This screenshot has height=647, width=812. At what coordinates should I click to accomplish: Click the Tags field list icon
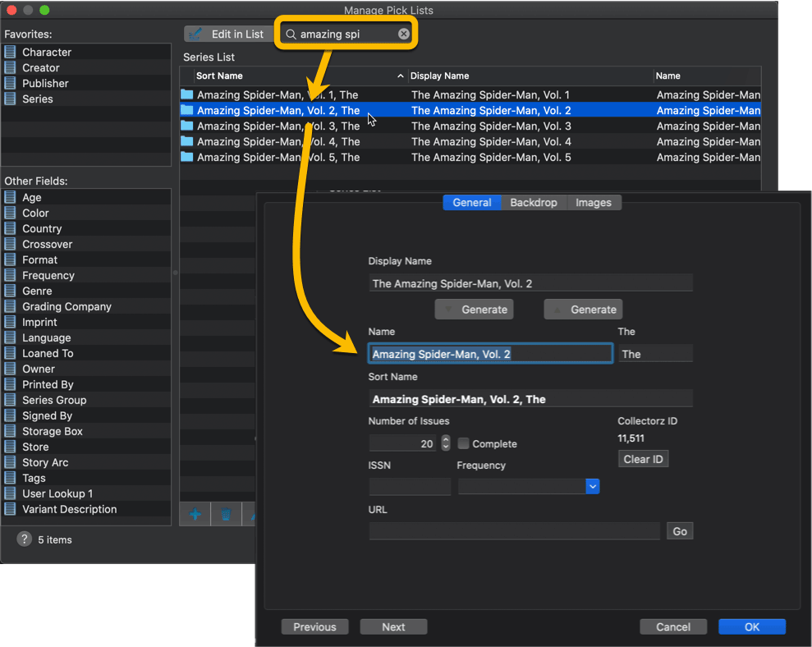(10, 478)
